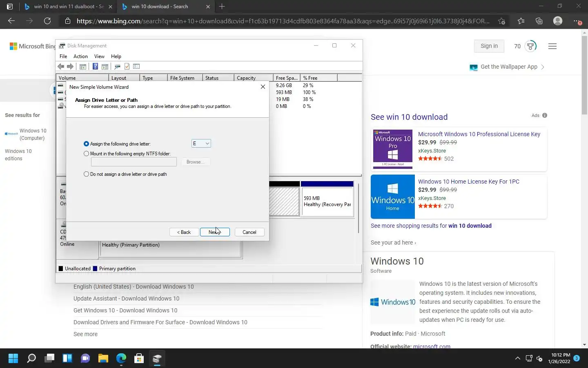The width and height of the screenshot is (588, 368).
Task: Open Bing Rewards trophy icon
Action: pyautogui.click(x=530, y=46)
